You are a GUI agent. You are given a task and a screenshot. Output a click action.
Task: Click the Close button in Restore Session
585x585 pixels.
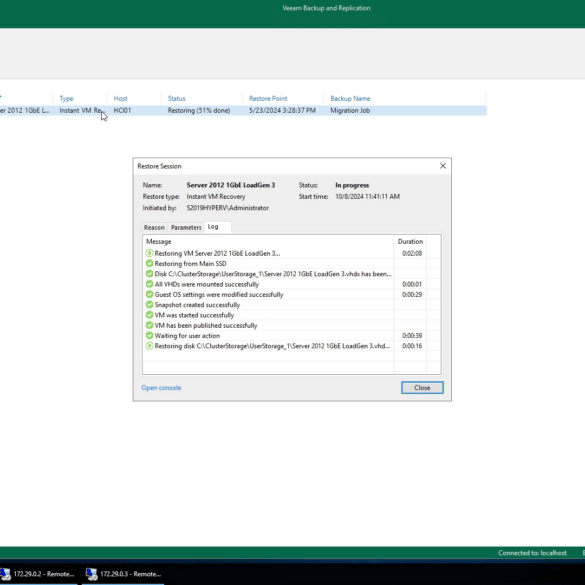[x=422, y=388]
